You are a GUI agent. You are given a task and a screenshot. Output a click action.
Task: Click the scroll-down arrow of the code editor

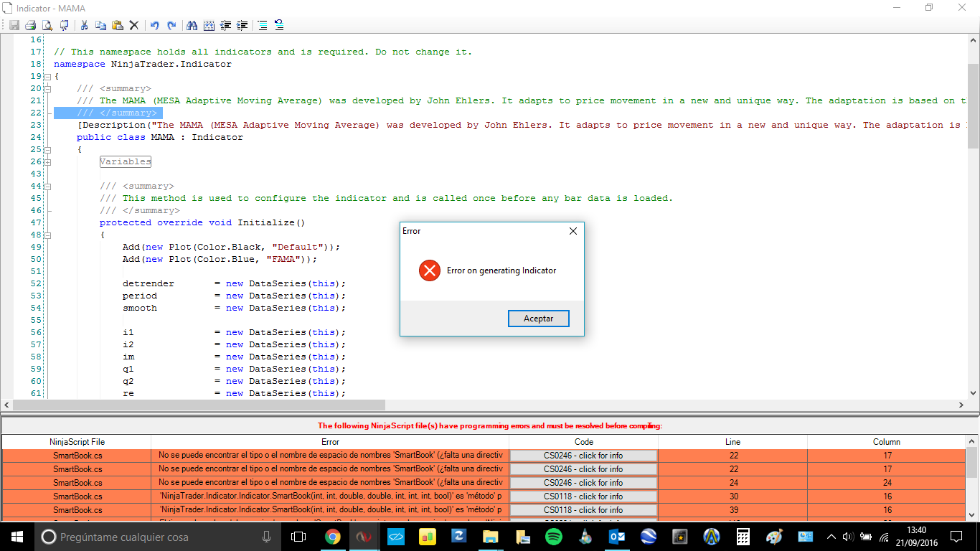pyautogui.click(x=974, y=393)
